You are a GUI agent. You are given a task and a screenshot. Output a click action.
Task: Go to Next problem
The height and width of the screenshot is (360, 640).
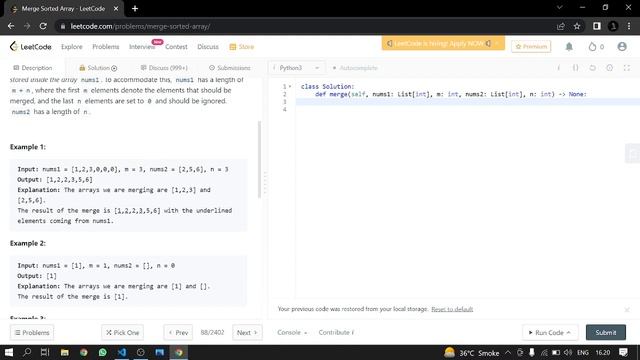247,333
